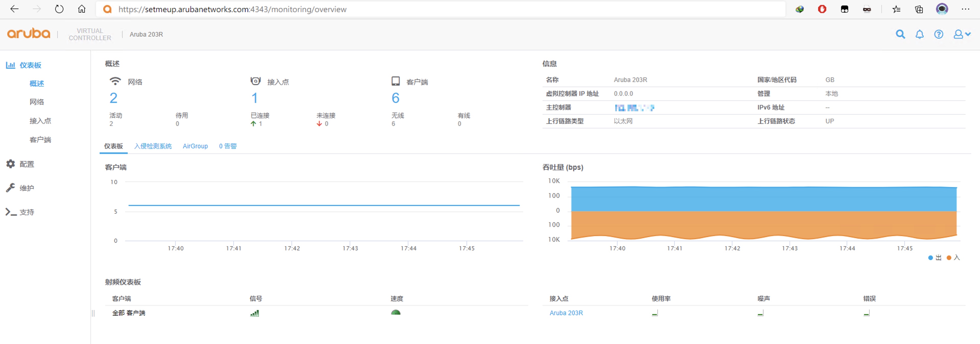980x344 pixels.
Task: Open the 支持 support terminal menu
Action: [x=11, y=212]
